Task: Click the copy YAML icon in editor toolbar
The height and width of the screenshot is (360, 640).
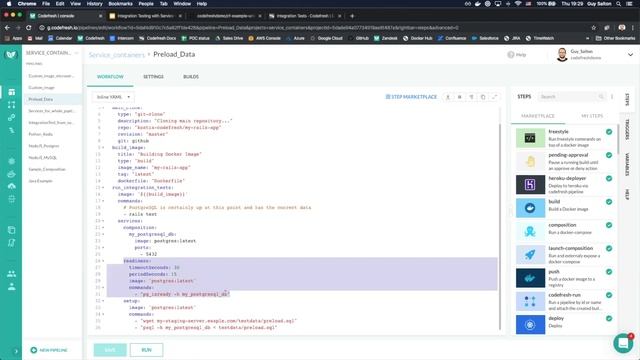Action: tap(483, 97)
